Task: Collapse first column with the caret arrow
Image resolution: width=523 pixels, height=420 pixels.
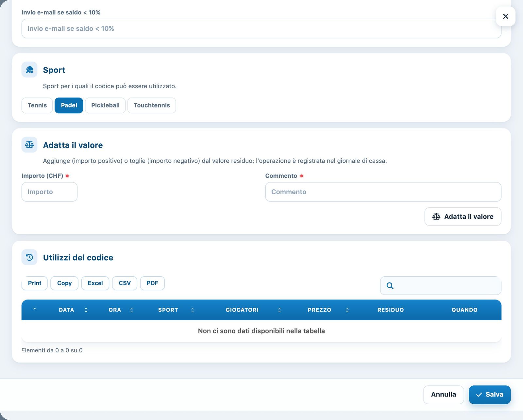Action: point(35,309)
